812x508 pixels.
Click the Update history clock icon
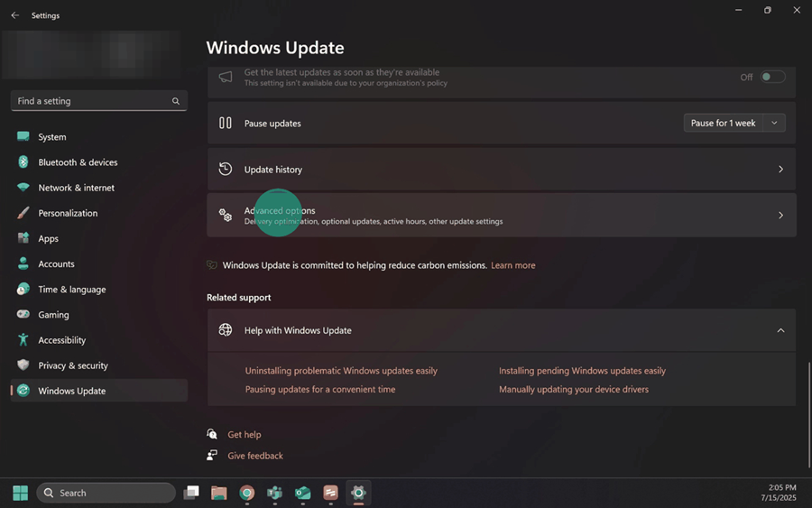pyautogui.click(x=226, y=170)
